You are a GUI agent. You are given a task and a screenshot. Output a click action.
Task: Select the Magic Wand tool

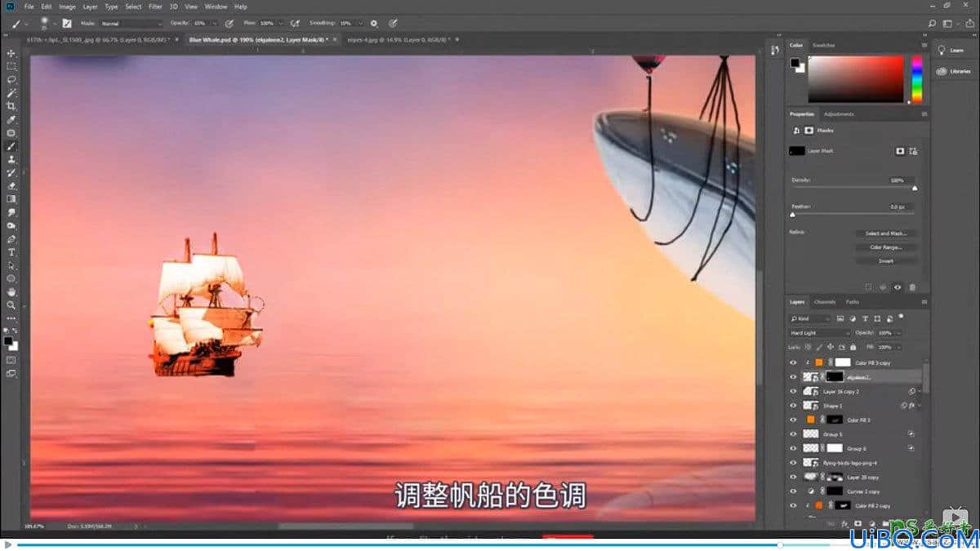(11, 93)
